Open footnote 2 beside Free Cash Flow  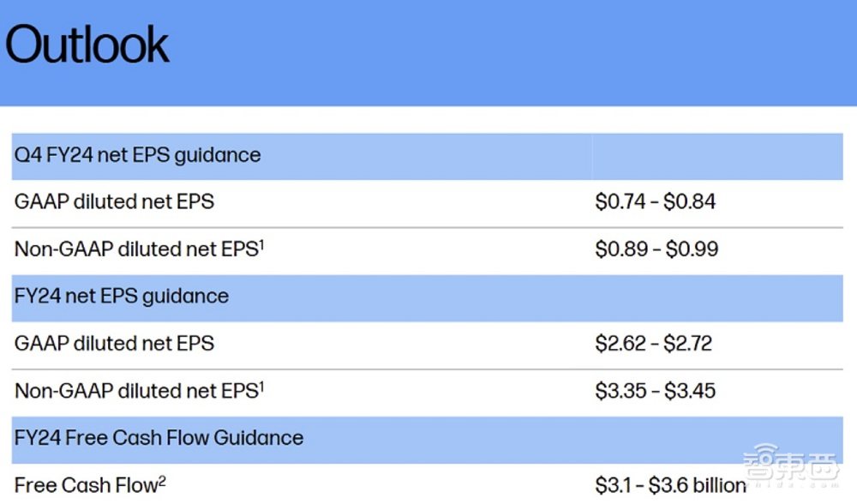pos(162,480)
